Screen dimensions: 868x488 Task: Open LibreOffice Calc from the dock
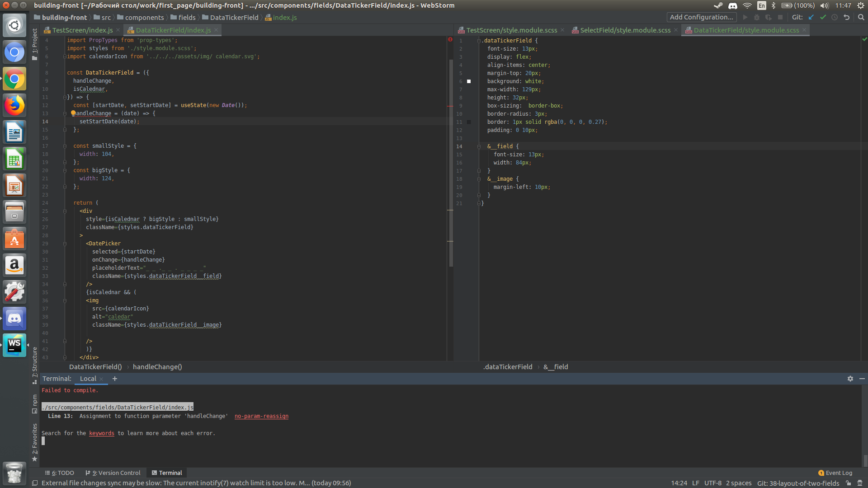(14, 159)
